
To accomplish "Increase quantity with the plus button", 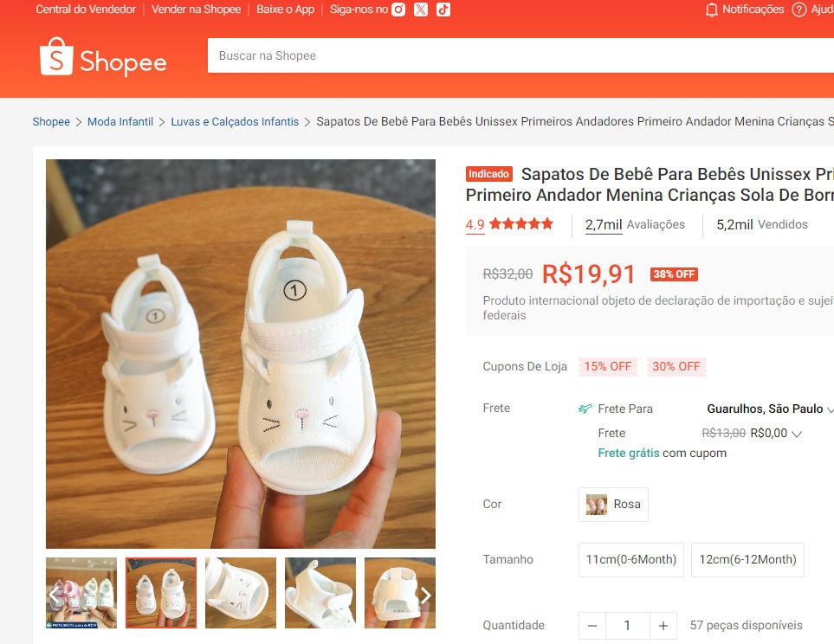I will point(663,625).
